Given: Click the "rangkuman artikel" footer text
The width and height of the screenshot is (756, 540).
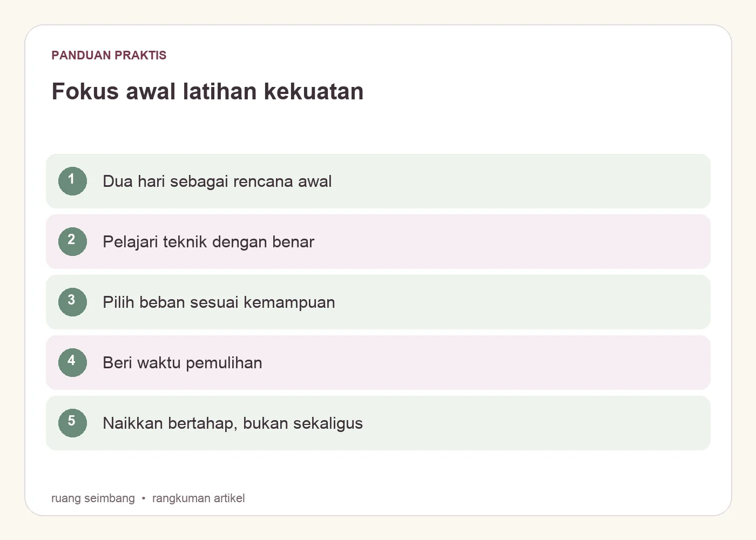Looking at the screenshot, I should (198, 498).
